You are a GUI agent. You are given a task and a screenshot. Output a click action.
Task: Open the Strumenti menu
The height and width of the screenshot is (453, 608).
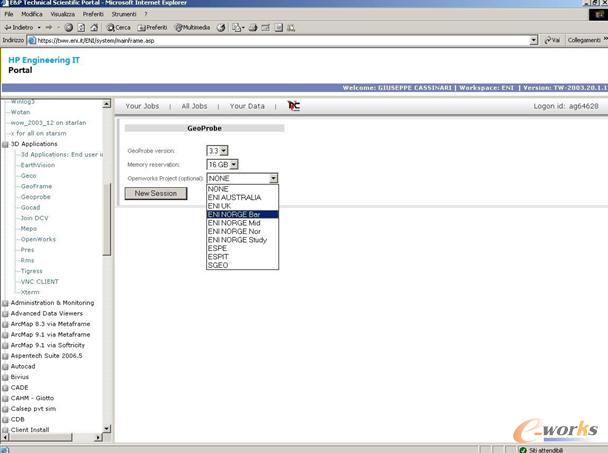click(x=124, y=14)
